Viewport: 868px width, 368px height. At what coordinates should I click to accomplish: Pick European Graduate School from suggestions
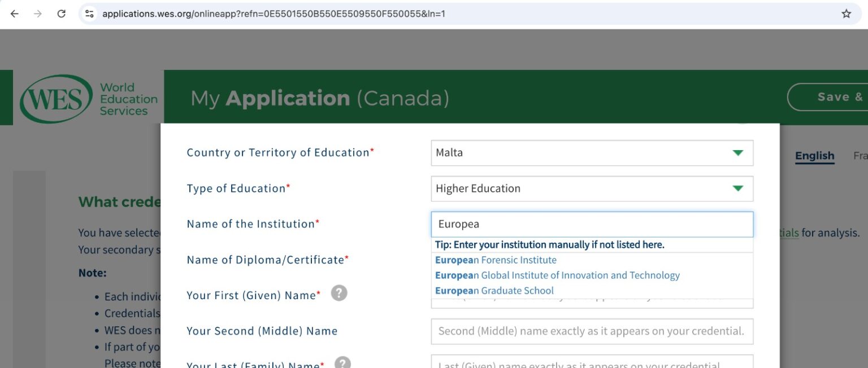tap(494, 291)
